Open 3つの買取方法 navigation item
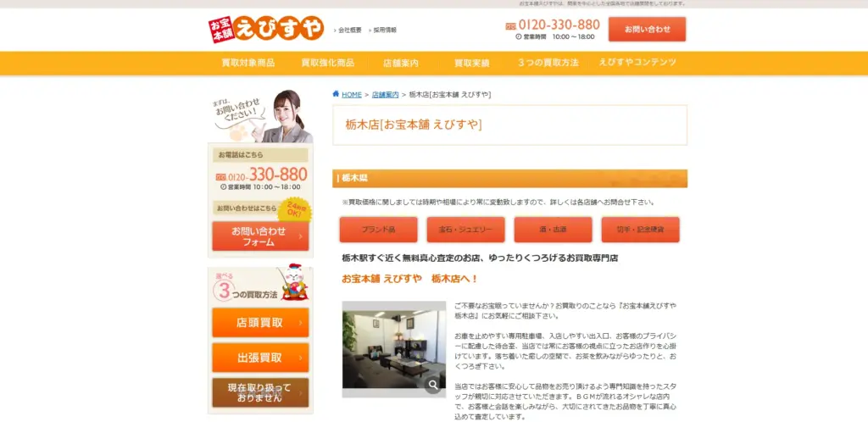 pyautogui.click(x=548, y=64)
